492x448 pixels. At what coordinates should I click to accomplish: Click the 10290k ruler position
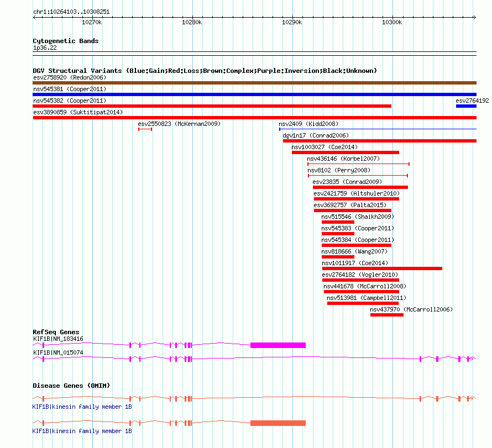(292, 22)
